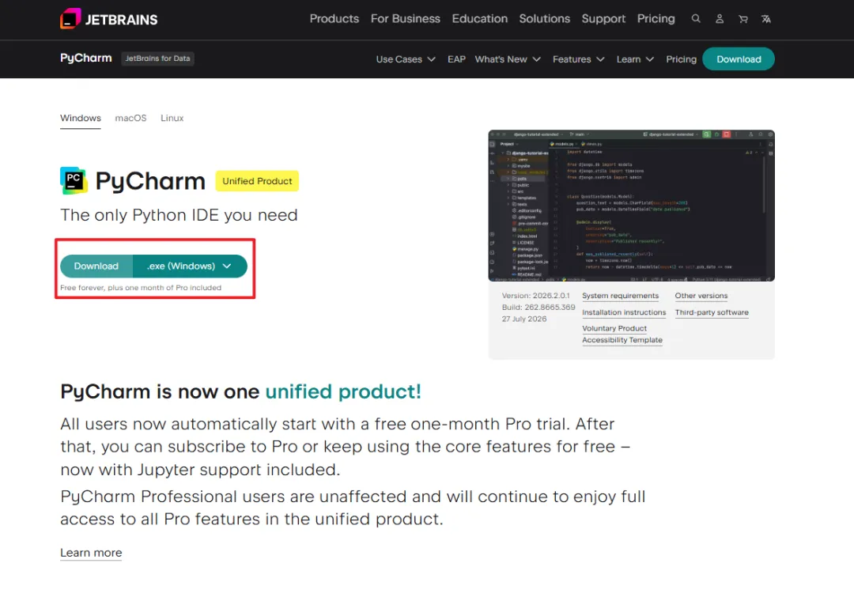Screen dimensions: 854x616
Task: Click the Learn more link
Action: click(x=91, y=553)
